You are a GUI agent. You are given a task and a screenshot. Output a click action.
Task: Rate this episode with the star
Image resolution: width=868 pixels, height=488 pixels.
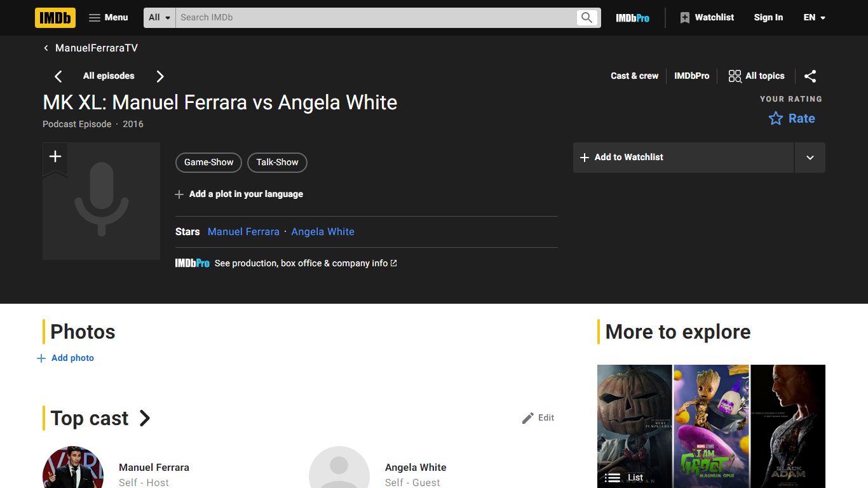coord(792,118)
